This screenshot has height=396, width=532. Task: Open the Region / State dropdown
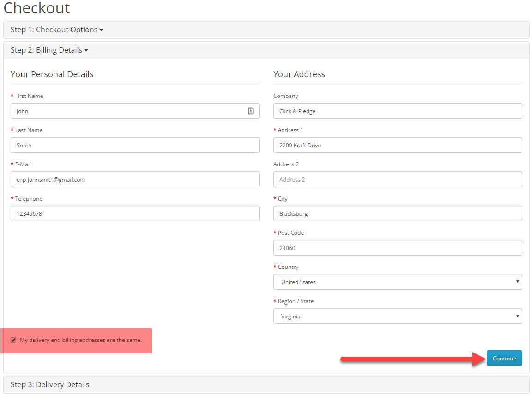tap(398, 316)
